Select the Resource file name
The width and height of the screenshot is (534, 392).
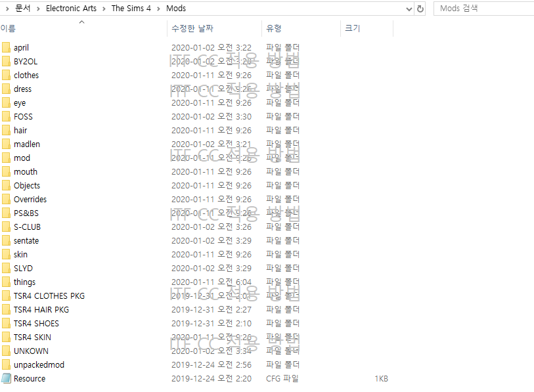click(30, 378)
